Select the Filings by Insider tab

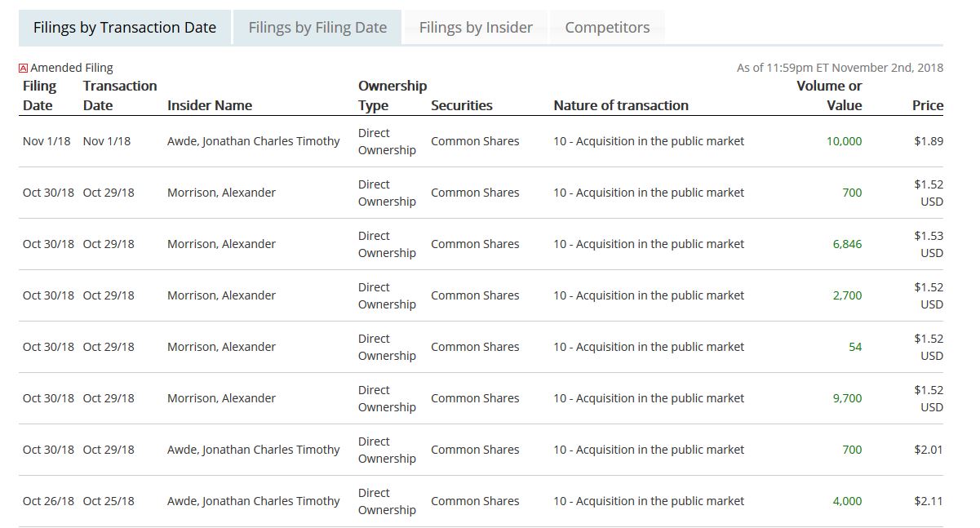coord(476,28)
